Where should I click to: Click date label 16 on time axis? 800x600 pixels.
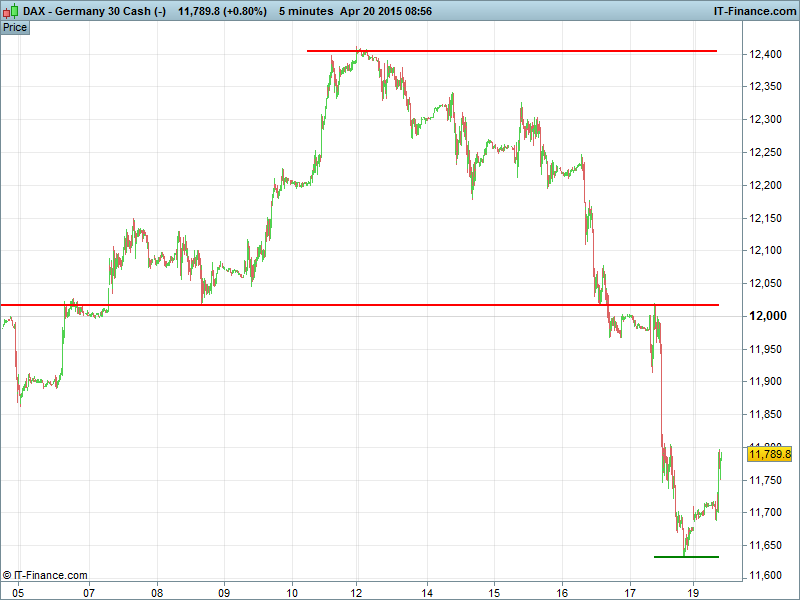click(562, 591)
